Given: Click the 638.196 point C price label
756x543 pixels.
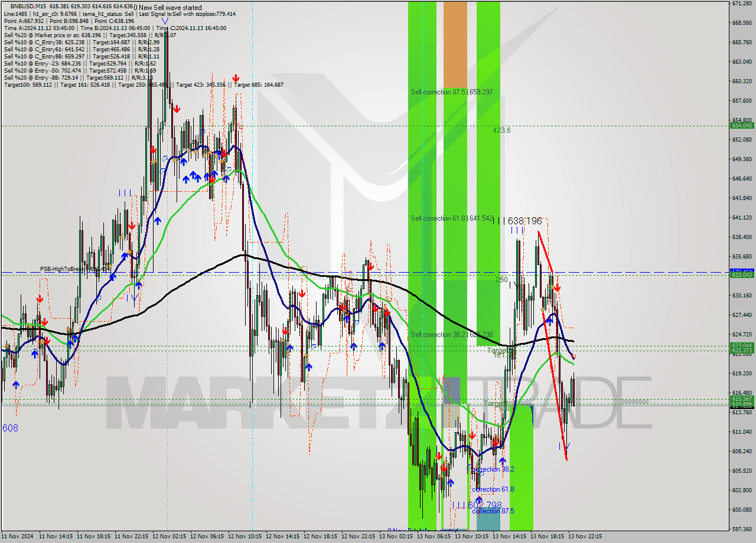Looking at the screenshot, I should point(524,221).
